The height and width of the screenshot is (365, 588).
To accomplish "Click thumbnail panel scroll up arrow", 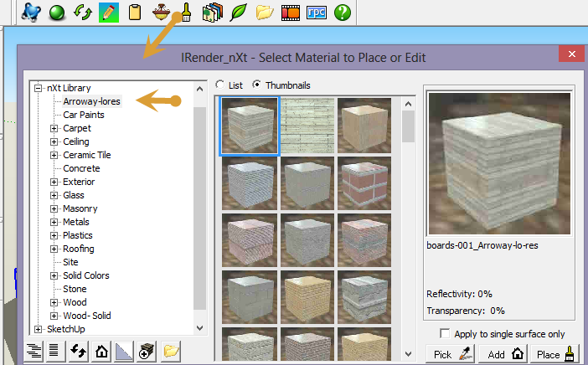I will 409,104.
